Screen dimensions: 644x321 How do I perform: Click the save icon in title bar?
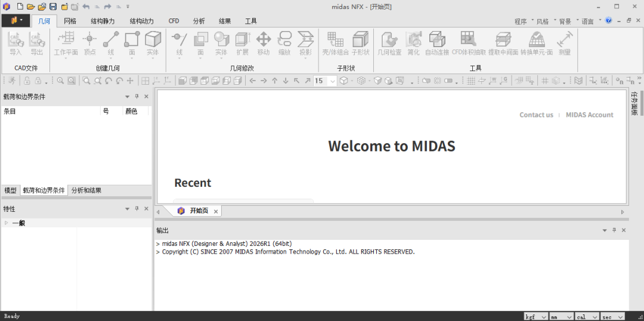[53, 7]
